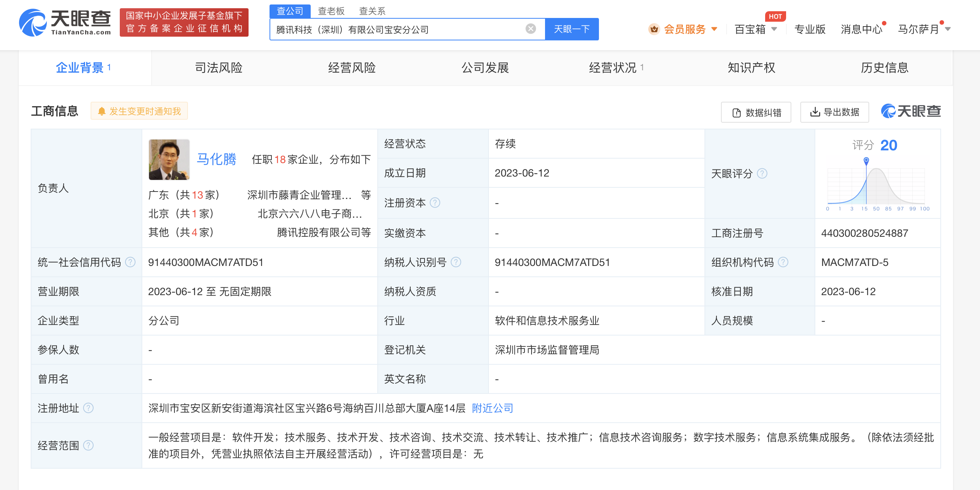Switch to the 企业背景 tab
Screen dimensions: 980x490
pyautogui.click(x=85, y=68)
